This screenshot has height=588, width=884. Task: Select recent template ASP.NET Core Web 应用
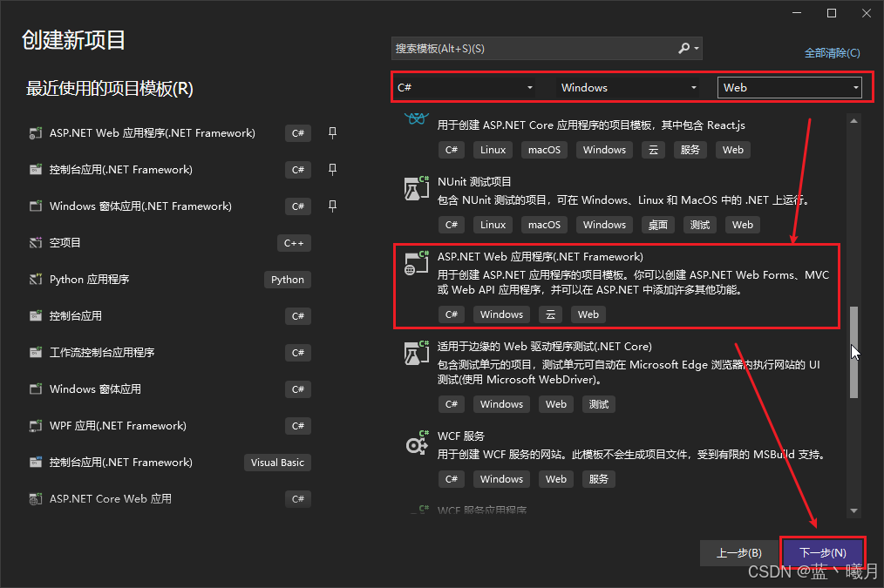point(111,499)
